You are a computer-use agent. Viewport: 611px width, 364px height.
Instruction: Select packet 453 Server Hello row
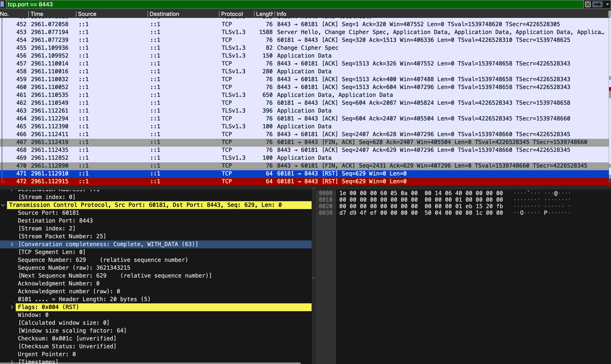[x=294, y=32]
